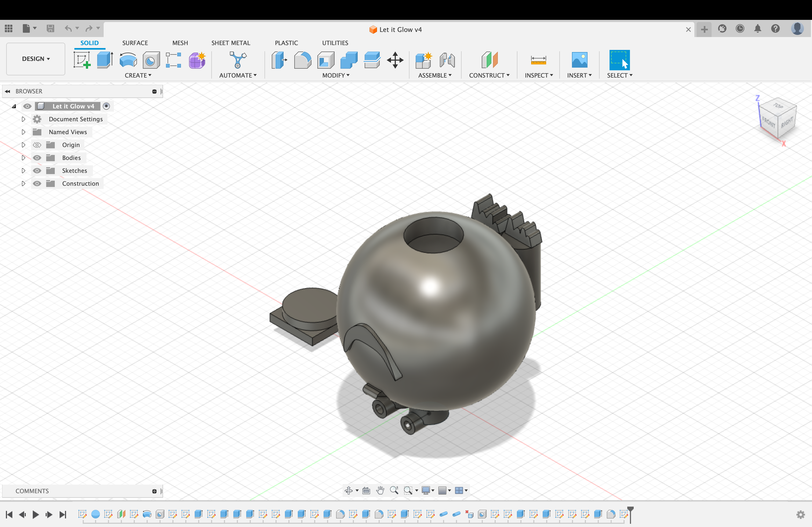Create a new component via Assemble
This screenshot has height=527, width=812.
423,60
